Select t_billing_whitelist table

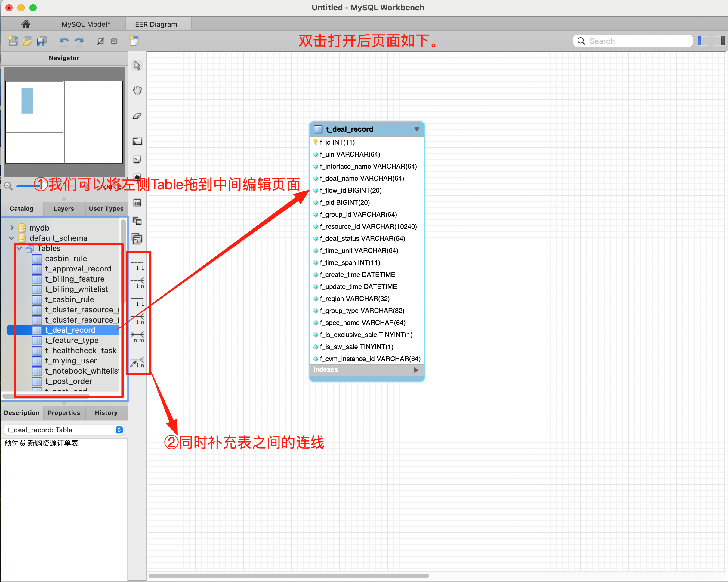tap(77, 289)
